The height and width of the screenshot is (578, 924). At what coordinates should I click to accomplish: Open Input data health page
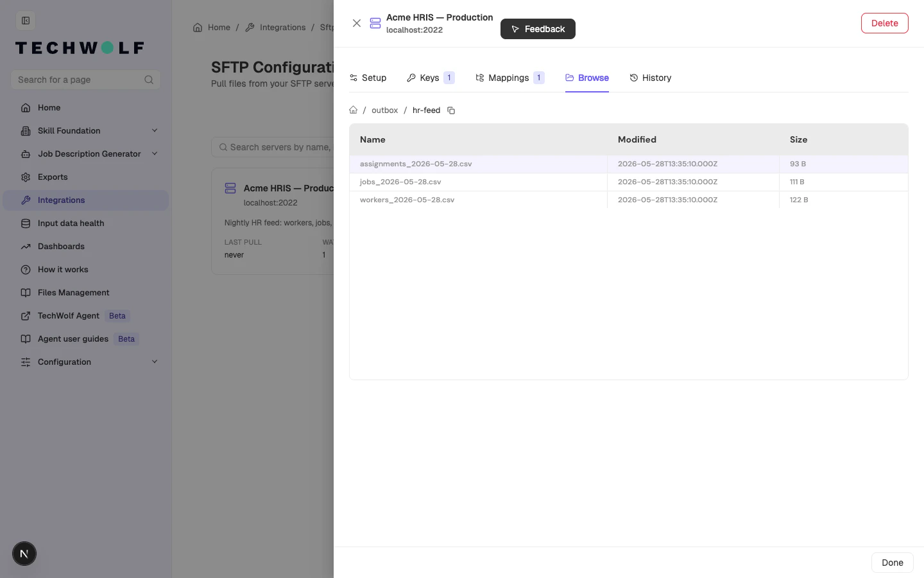(x=85, y=223)
